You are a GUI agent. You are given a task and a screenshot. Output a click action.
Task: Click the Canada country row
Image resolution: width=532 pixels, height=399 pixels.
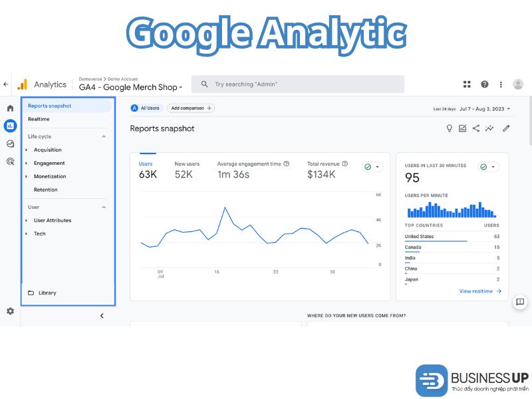point(452,247)
